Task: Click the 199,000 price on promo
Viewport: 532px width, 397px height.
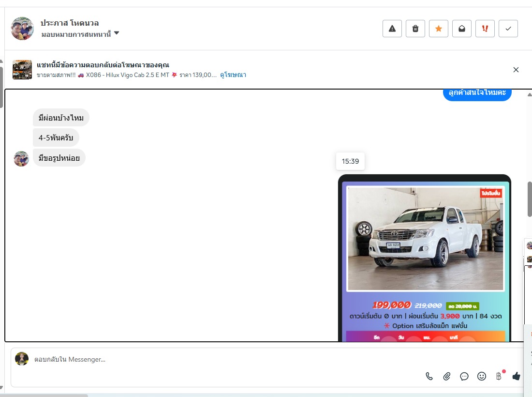Action: (392, 305)
